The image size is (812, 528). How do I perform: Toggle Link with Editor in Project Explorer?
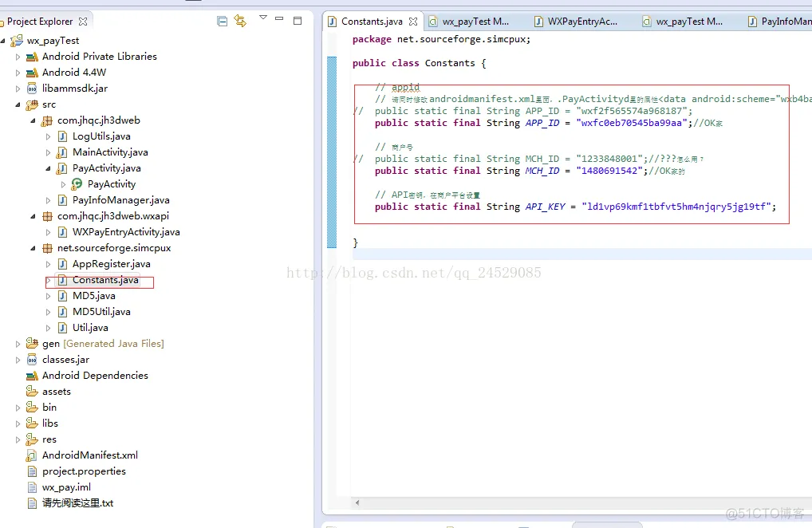coord(240,21)
